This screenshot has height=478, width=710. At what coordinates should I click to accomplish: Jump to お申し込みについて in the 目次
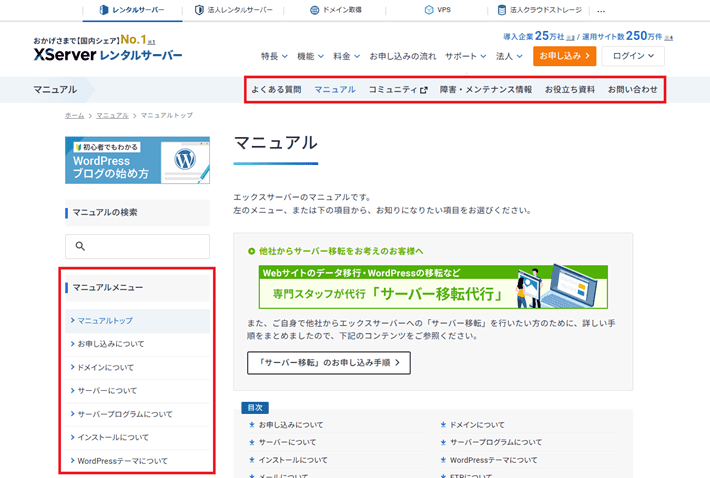291,425
